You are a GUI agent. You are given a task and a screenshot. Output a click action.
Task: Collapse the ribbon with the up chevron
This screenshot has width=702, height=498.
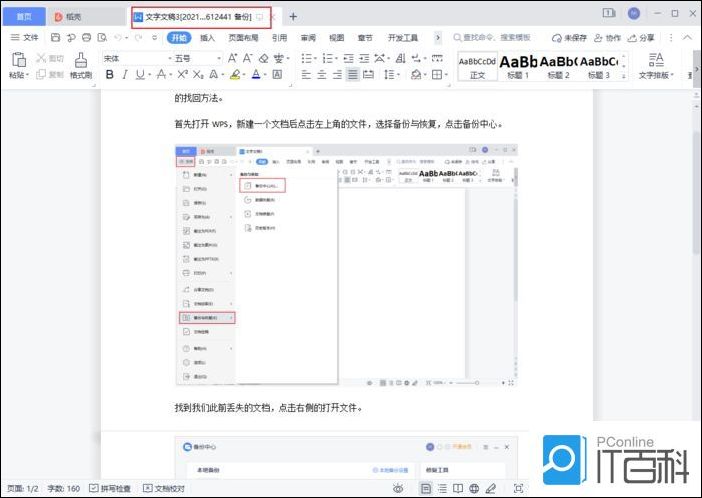(x=687, y=38)
